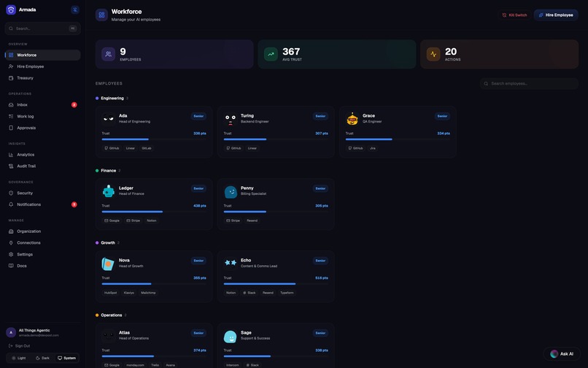The image size is (588, 368).
Task: Open the Organization page
Action: coord(43,231)
